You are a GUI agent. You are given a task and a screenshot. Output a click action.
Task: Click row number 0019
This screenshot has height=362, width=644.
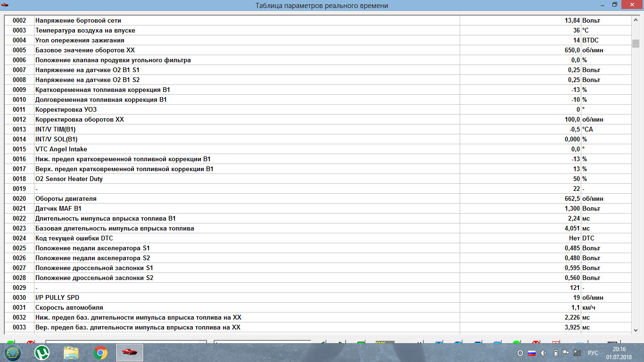tap(19, 189)
